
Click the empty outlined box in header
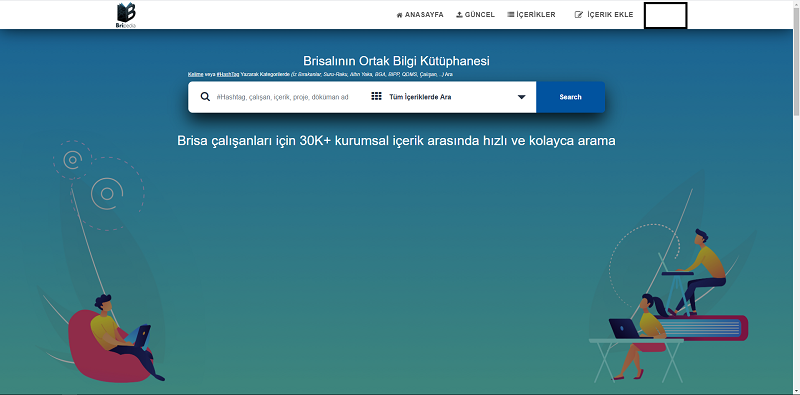click(x=665, y=15)
